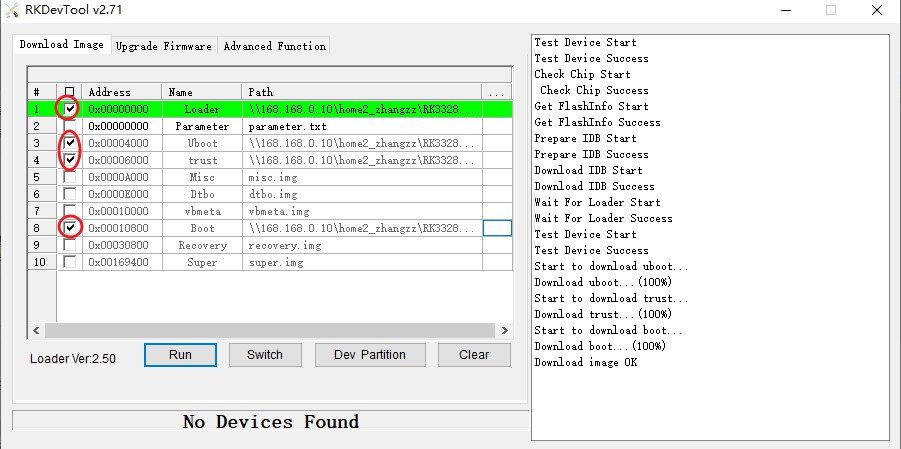The image size is (901, 449).
Task: Click the Run button
Action: click(x=180, y=355)
